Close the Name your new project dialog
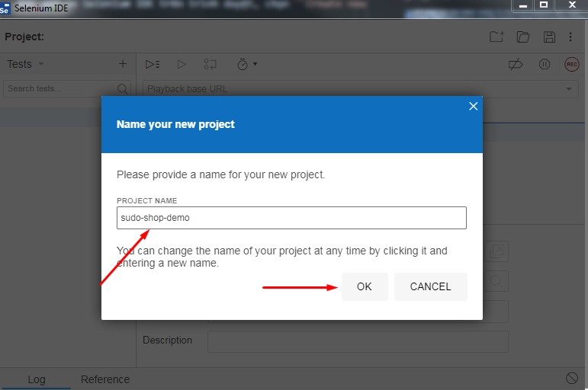 pos(473,107)
